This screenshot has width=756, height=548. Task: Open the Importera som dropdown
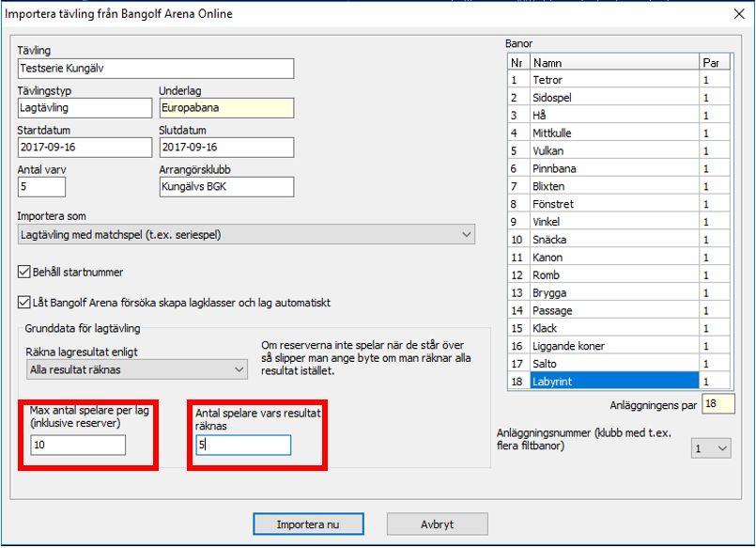[246, 234]
